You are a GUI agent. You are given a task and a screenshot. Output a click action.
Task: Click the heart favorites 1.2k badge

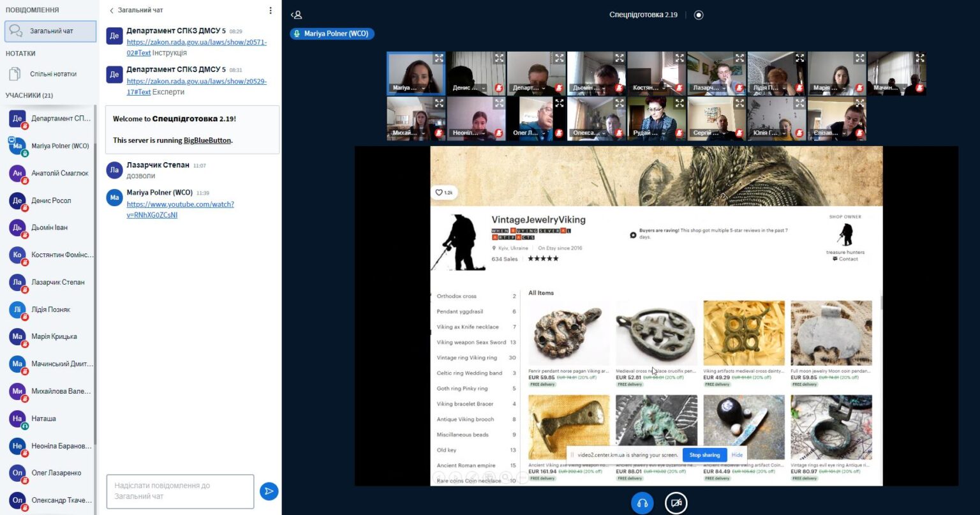[x=443, y=192]
